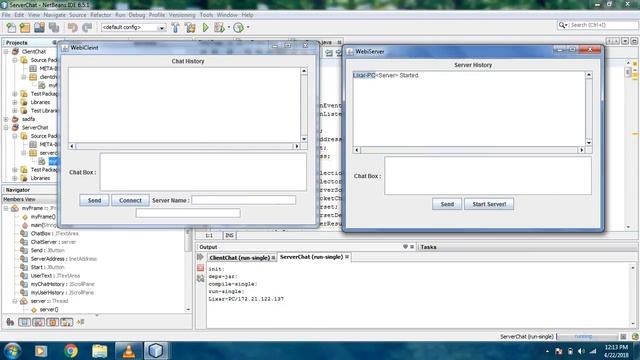
Task: Toggle the Sort by Source navigator icon
Action: [x=80, y=322]
